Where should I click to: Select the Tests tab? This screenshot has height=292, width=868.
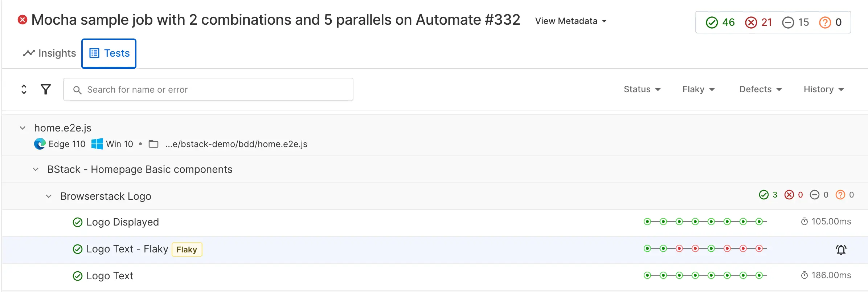click(x=109, y=53)
